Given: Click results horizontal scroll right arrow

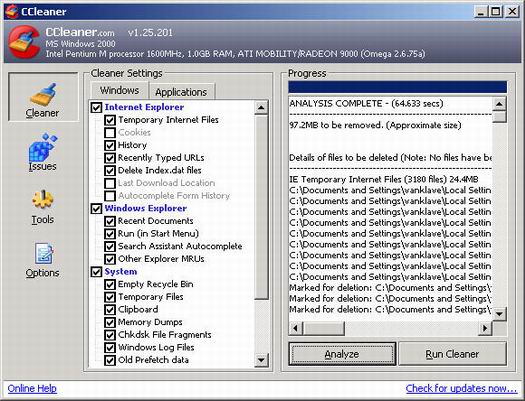Looking at the screenshot, I should click(x=484, y=328).
